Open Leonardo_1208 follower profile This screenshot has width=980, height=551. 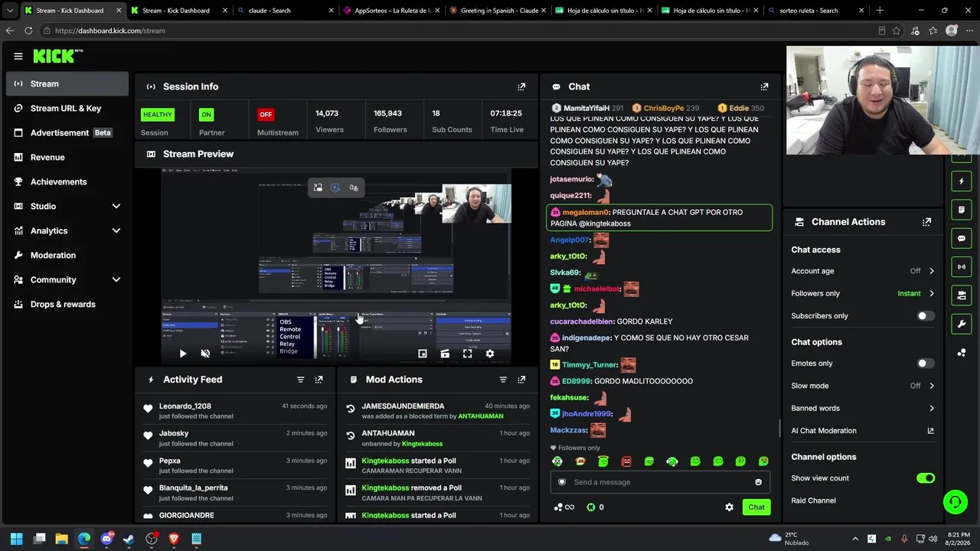click(185, 406)
